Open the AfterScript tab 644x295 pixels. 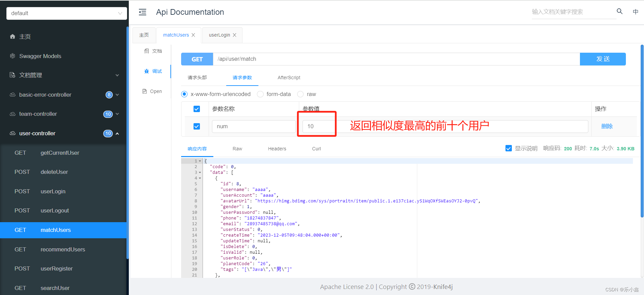point(289,78)
